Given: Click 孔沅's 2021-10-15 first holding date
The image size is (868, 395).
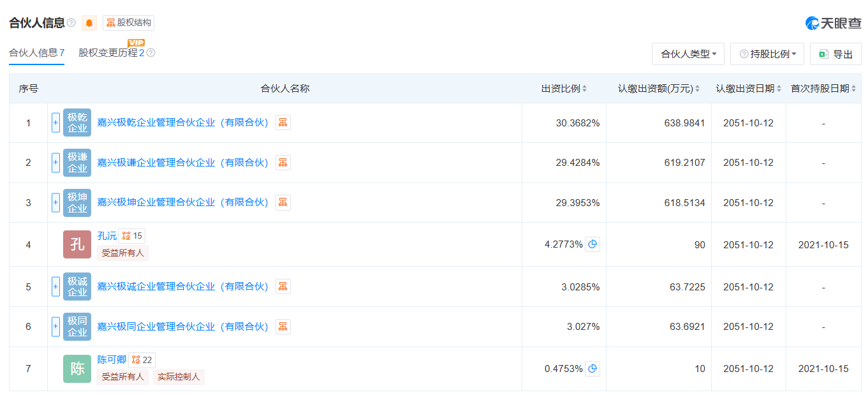Looking at the screenshot, I should (x=823, y=245).
